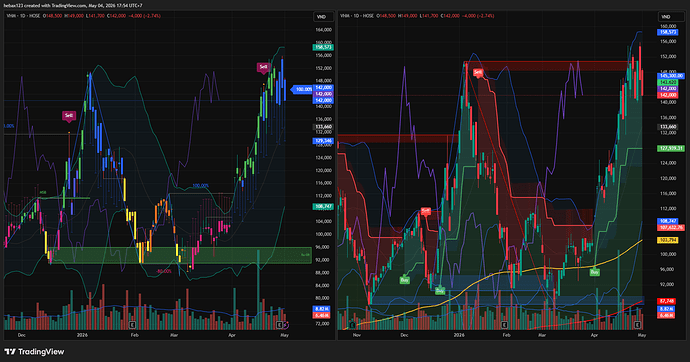Click the Nov label on right chart time axis
This screenshot has height=362, width=690.
(x=357, y=335)
